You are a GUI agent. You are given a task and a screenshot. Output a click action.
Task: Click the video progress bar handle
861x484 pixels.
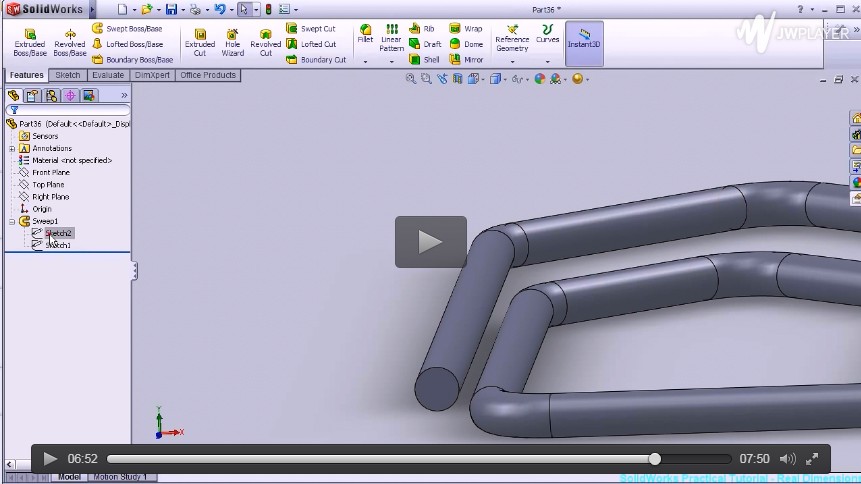(654, 459)
